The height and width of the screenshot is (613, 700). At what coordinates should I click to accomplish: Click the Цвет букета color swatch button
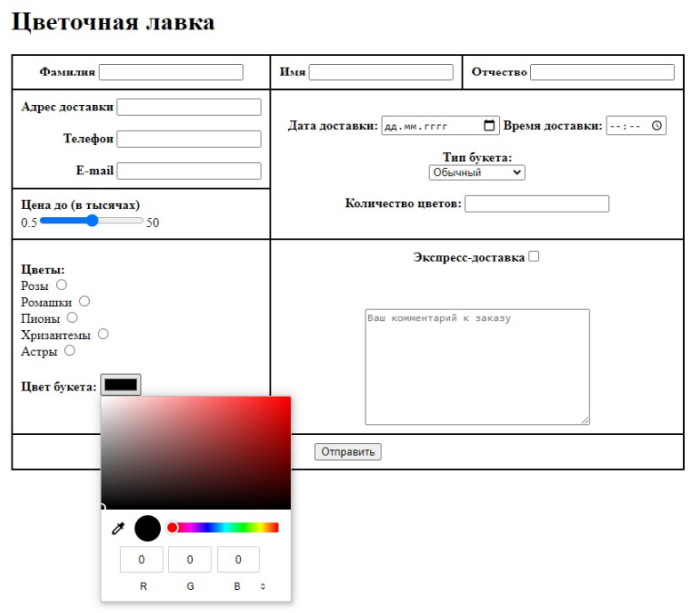[x=121, y=385]
